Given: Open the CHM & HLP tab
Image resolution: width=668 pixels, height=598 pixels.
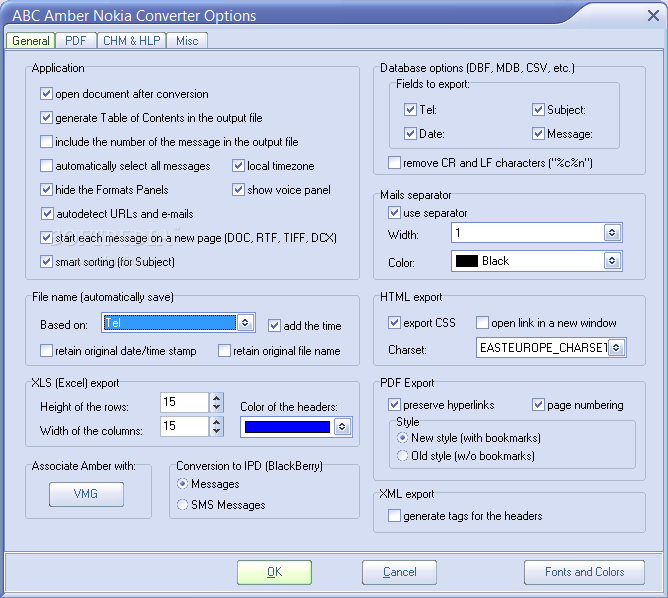Looking at the screenshot, I should click(x=132, y=41).
